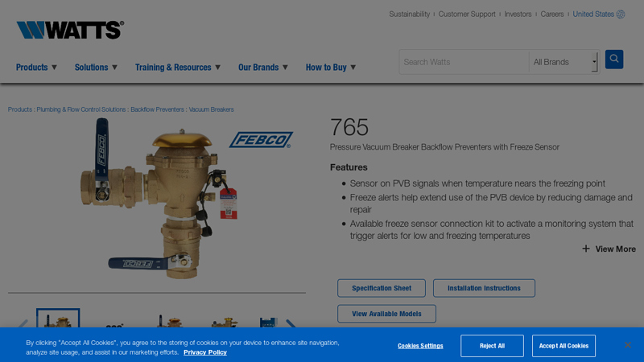Image resolution: width=644 pixels, height=362 pixels.
Task: Go to previous thumbnail with left arrow
Action: tap(23, 324)
